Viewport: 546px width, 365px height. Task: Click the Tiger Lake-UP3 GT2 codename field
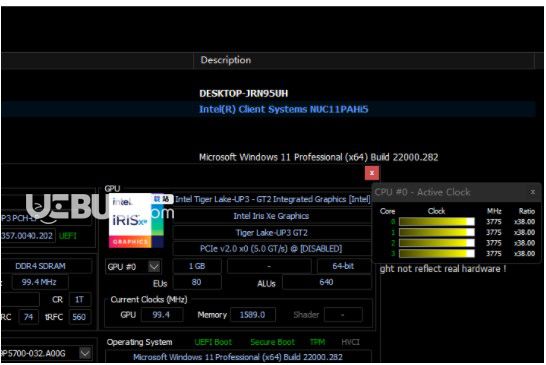(271, 233)
